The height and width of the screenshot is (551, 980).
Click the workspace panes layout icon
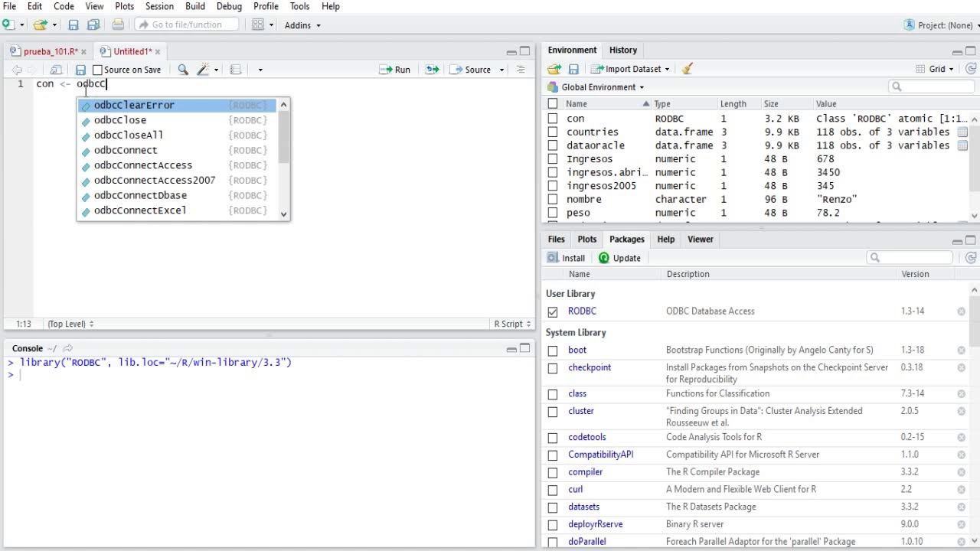point(259,24)
